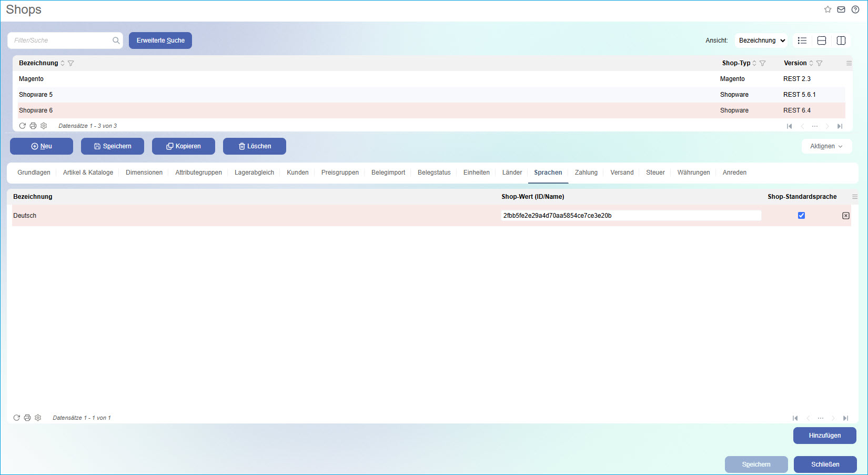The image size is (868, 475).
Task: Open languages table column menu icon
Action: coord(855,197)
